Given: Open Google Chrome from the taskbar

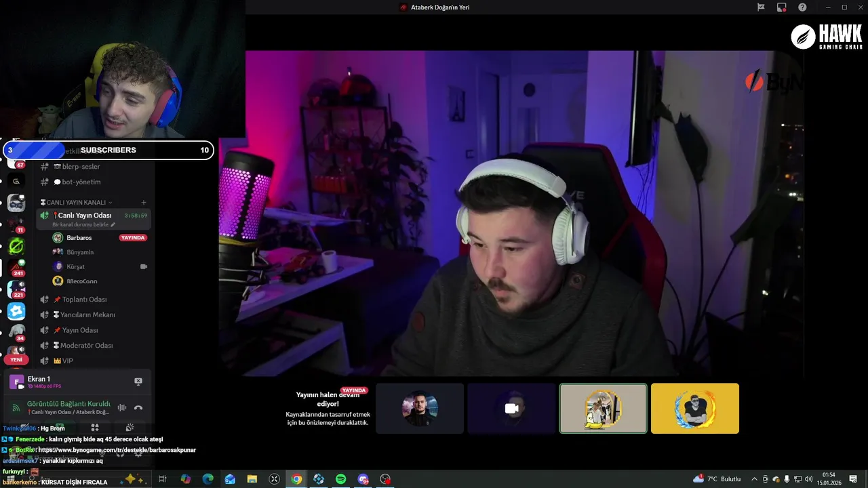Looking at the screenshot, I should coord(296,479).
